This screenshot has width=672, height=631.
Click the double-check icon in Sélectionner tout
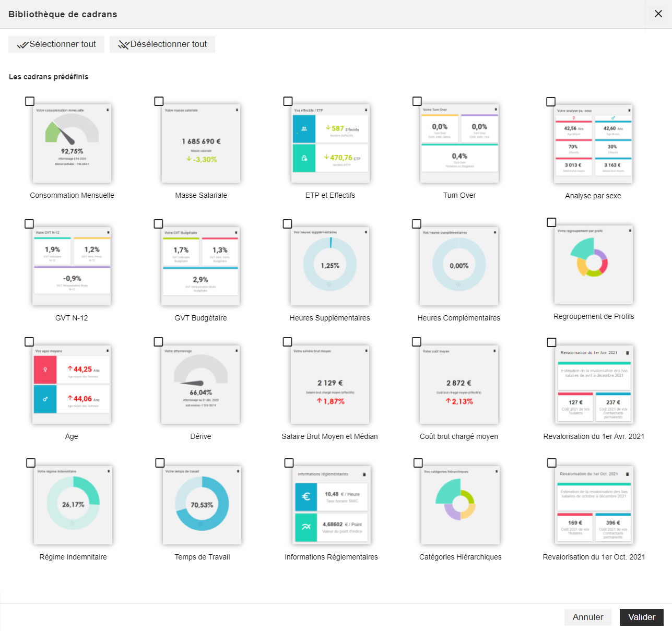[x=22, y=45]
